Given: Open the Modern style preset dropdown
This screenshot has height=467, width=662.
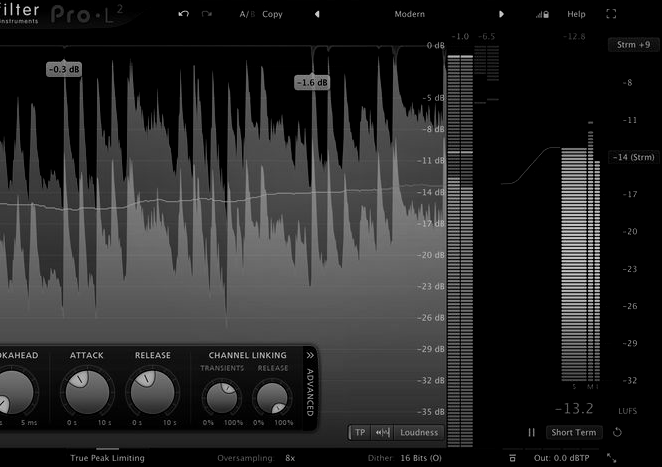Looking at the screenshot, I should pos(408,14).
